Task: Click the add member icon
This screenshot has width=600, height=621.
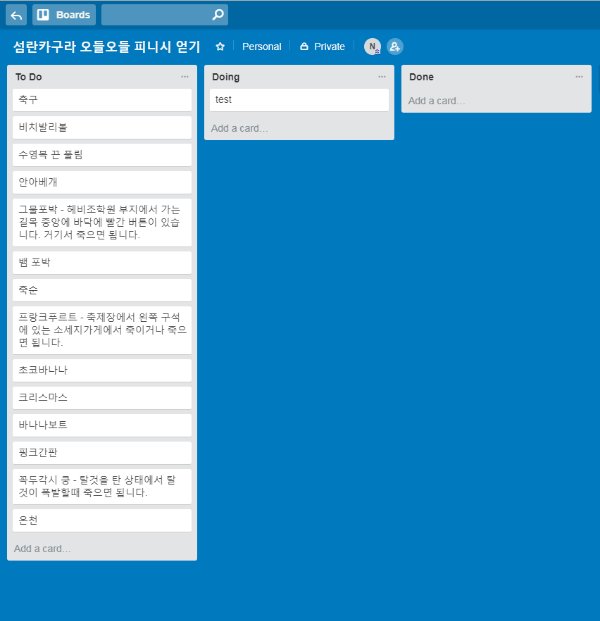Action: (x=395, y=46)
